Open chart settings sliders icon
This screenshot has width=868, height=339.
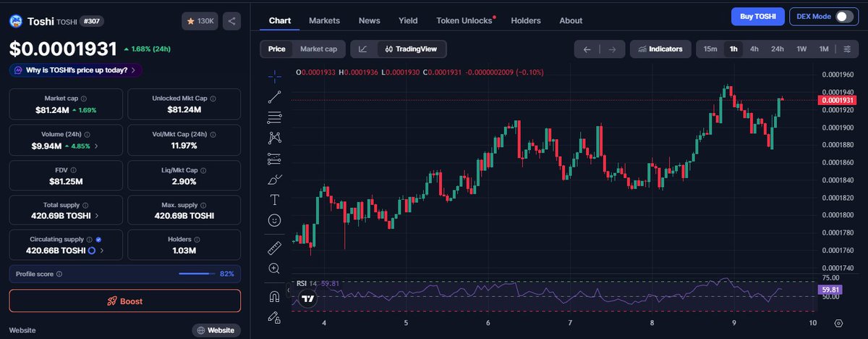847,49
